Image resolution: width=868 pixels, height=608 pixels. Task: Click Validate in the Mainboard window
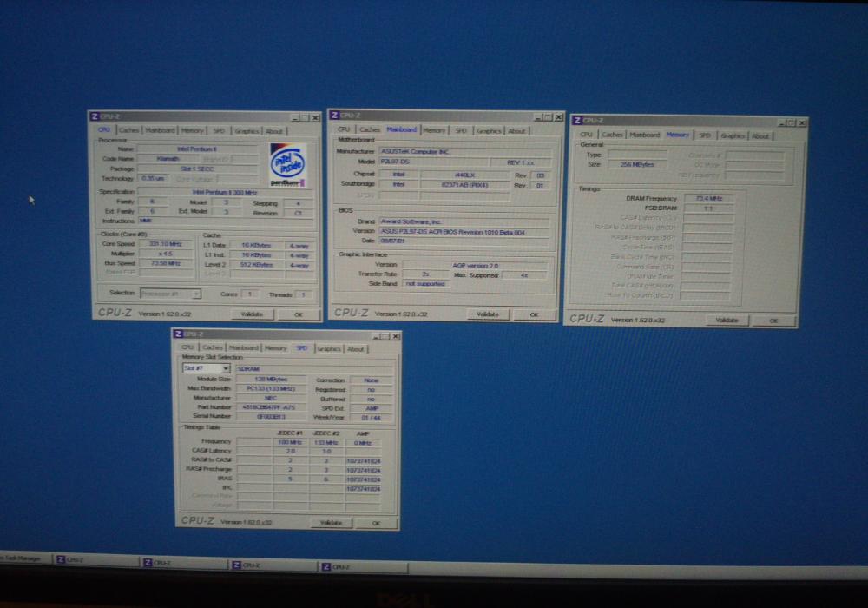(x=488, y=314)
